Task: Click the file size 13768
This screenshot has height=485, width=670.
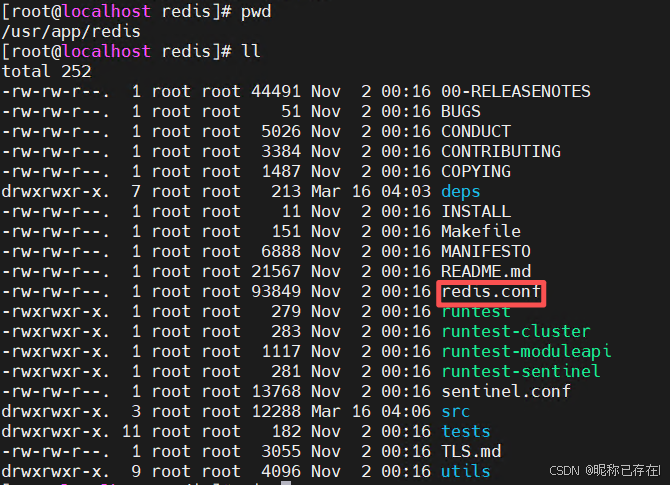Action: (276, 391)
